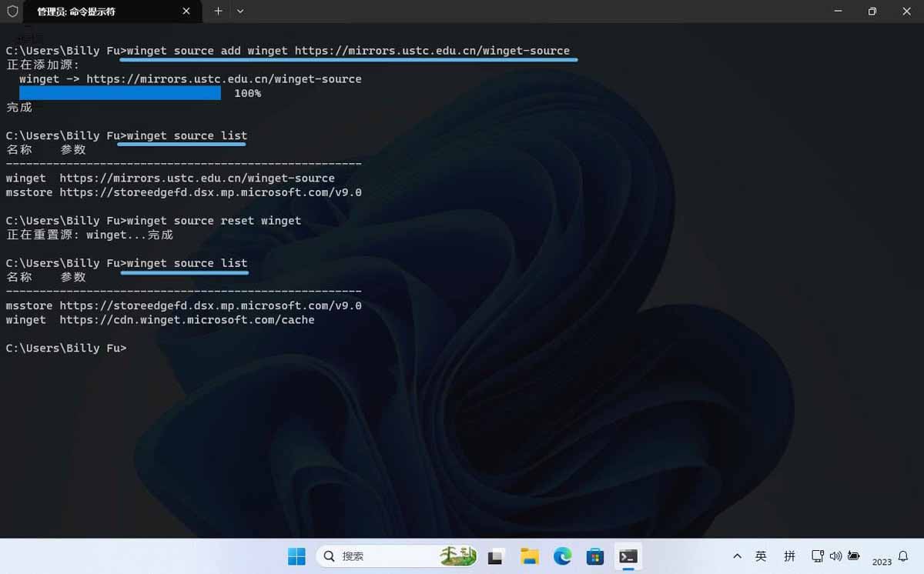
Task: Click the last C:\Users\Billy Fu> prompt
Action: point(66,349)
